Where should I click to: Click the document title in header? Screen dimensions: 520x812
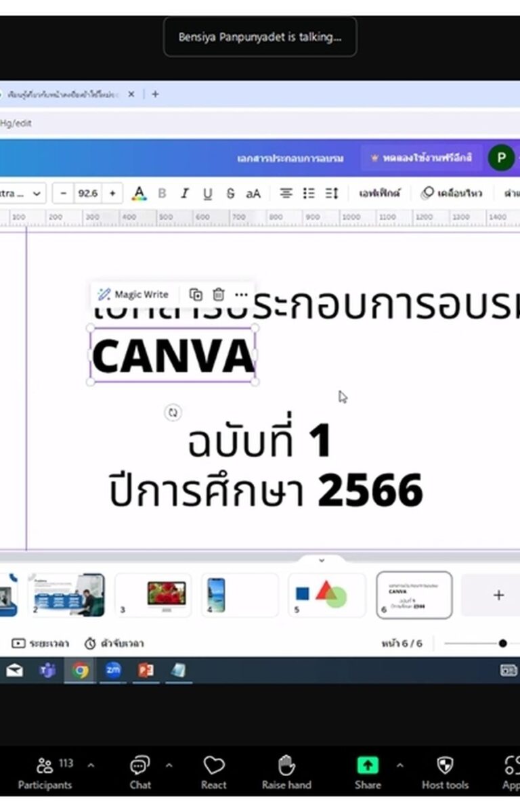point(290,158)
